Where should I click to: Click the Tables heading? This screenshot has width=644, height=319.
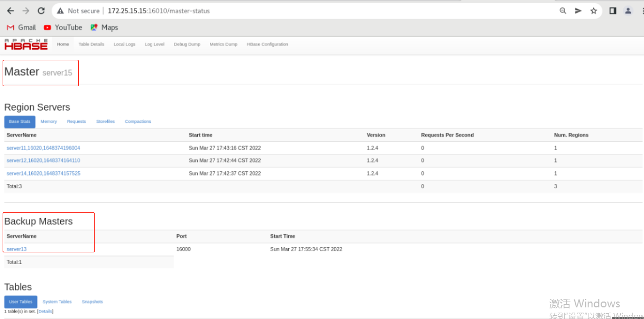[x=18, y=287]
